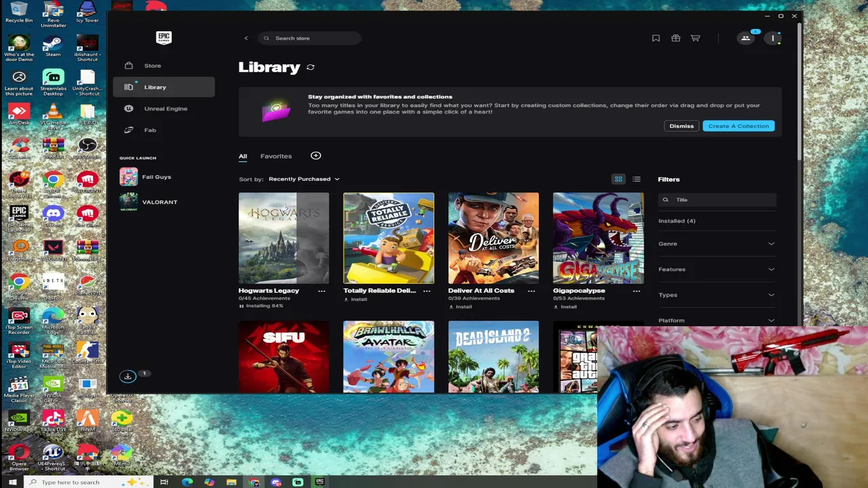
Task: Select the WinRAR desktop shortcut
Action: [x=53, y=148]
